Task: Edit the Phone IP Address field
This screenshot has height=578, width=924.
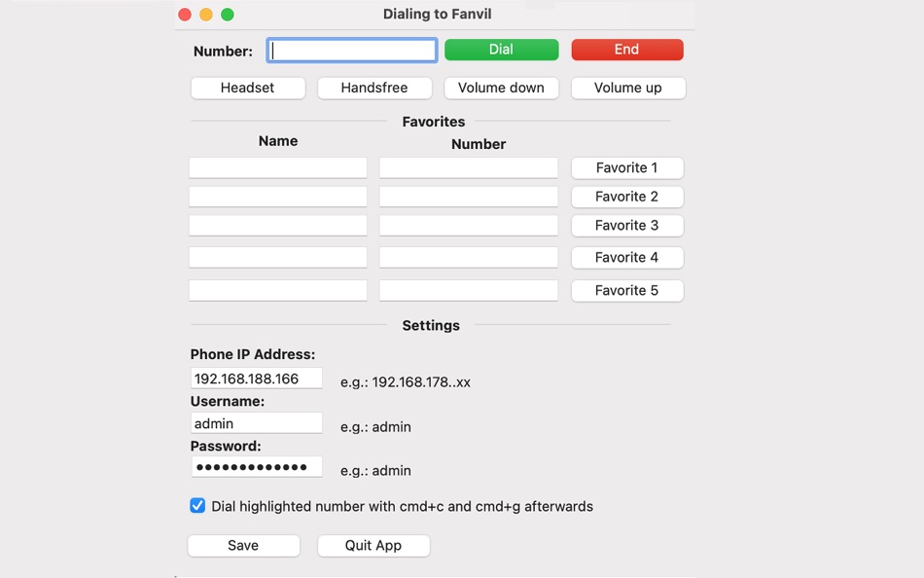Action: (257, 379)
